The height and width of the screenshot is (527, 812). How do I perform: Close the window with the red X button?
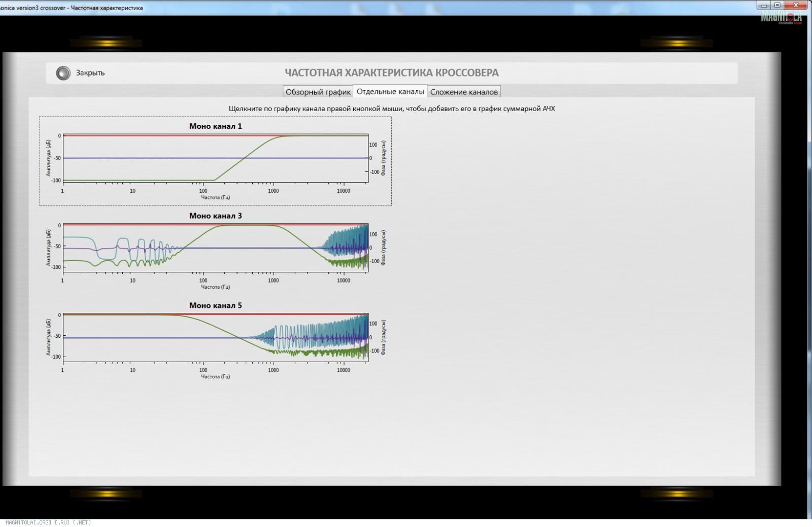797,5
